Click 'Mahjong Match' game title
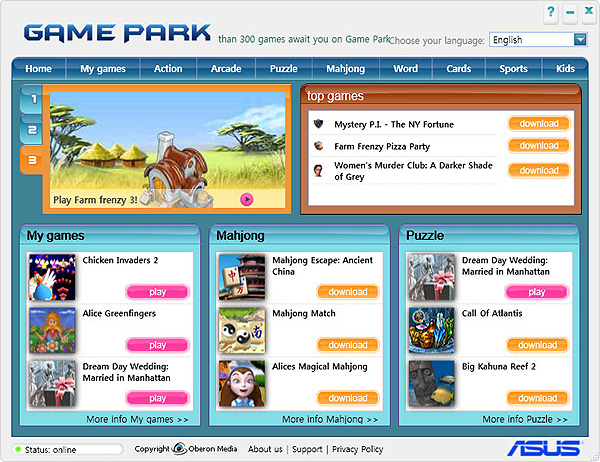The width and height of the screenshot is (600, 462). tap(303, 314)
